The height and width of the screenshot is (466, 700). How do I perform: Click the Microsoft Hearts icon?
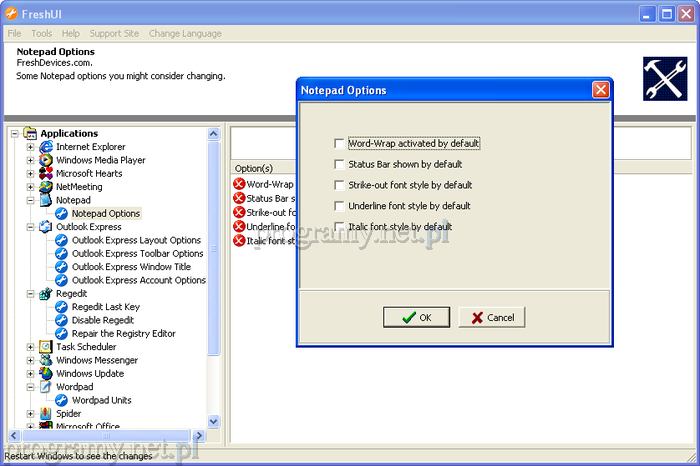pyautogui.click(x=46, y=173)
